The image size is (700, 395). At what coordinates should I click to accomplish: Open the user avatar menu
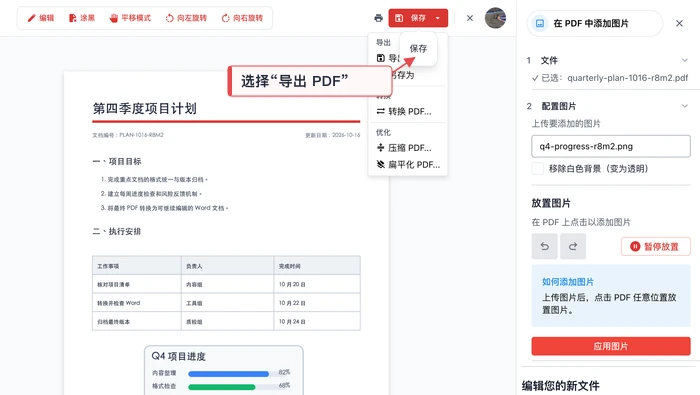(496, 18)
